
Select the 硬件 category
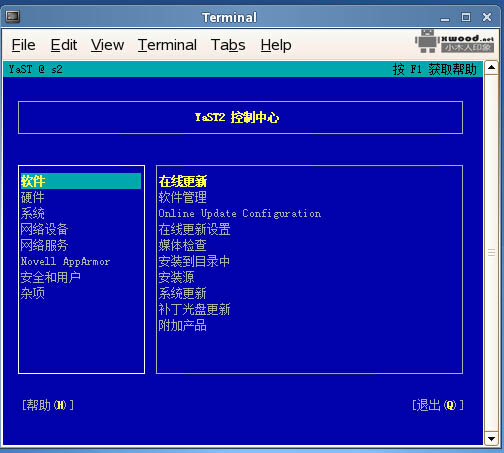coord(33,197)
